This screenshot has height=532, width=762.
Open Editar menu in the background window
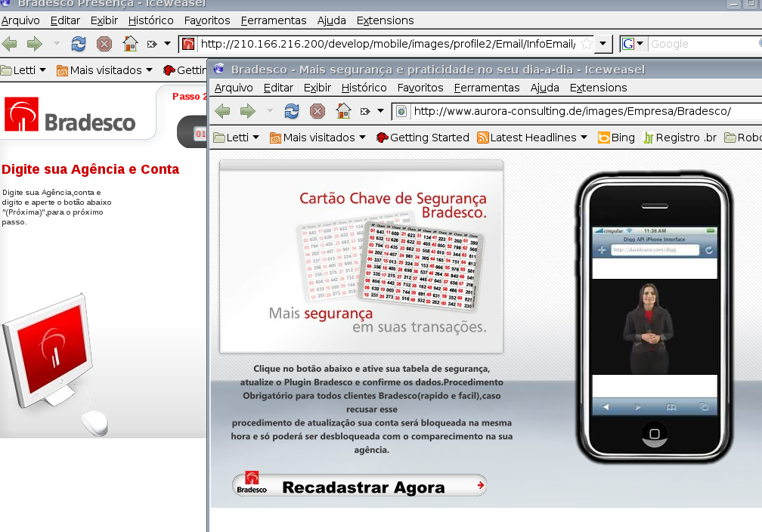65,20
